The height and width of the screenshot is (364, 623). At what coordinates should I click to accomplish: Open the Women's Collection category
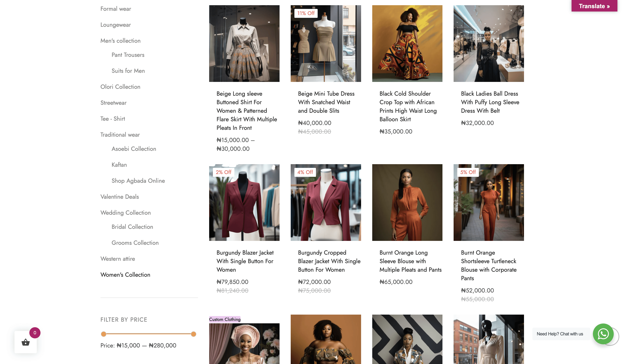[x=125, y=275]
